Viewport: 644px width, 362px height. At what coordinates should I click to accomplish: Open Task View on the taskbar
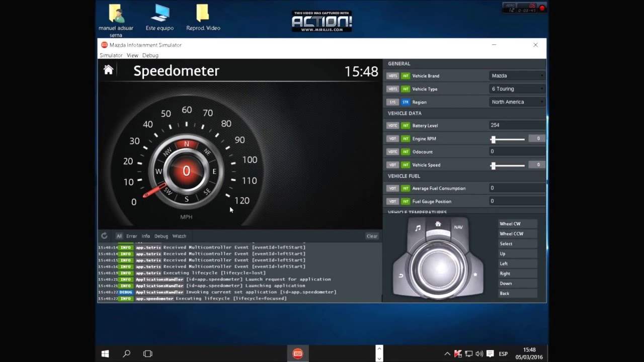click(148, 353)
